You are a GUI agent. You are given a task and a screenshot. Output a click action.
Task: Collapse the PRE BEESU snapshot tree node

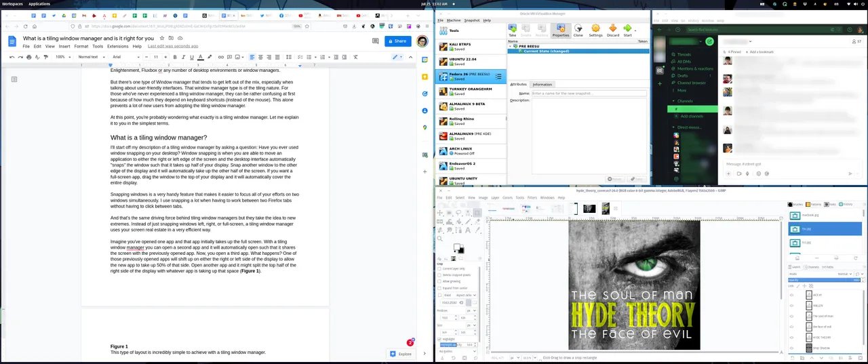pos(511,45)
